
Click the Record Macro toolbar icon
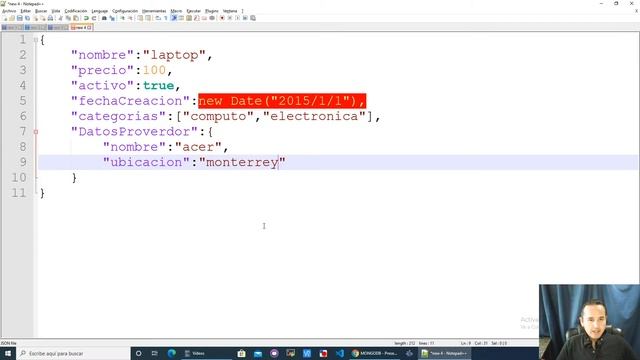pos(222,18)
